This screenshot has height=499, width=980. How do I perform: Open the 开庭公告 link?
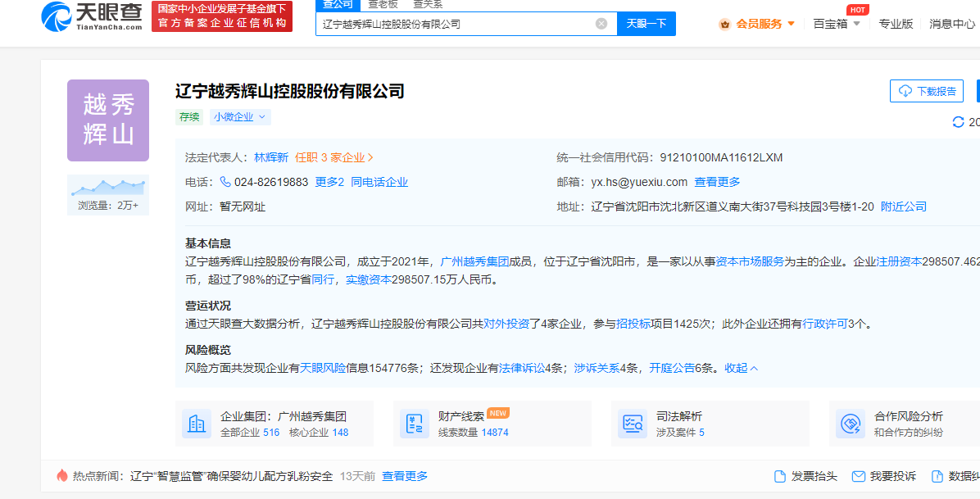[672, 368]
